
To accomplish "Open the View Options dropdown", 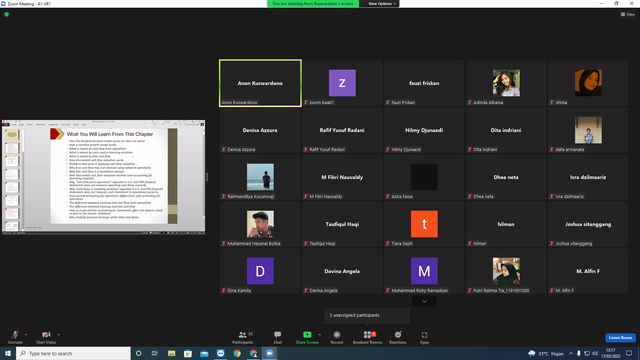I will pos(382,4).
